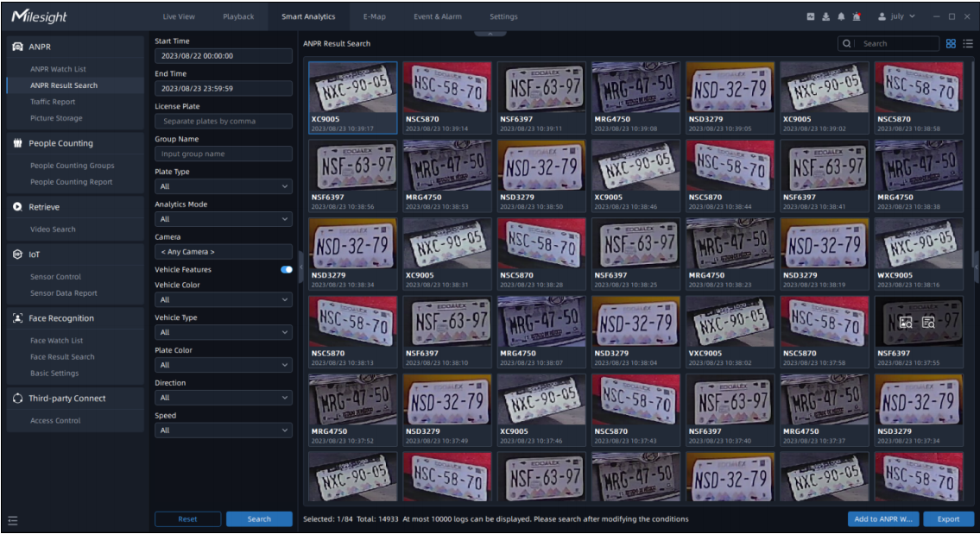980x534 pixels.
Task: Click the Search button in filter panel
Action: click(x=259, y=519)
